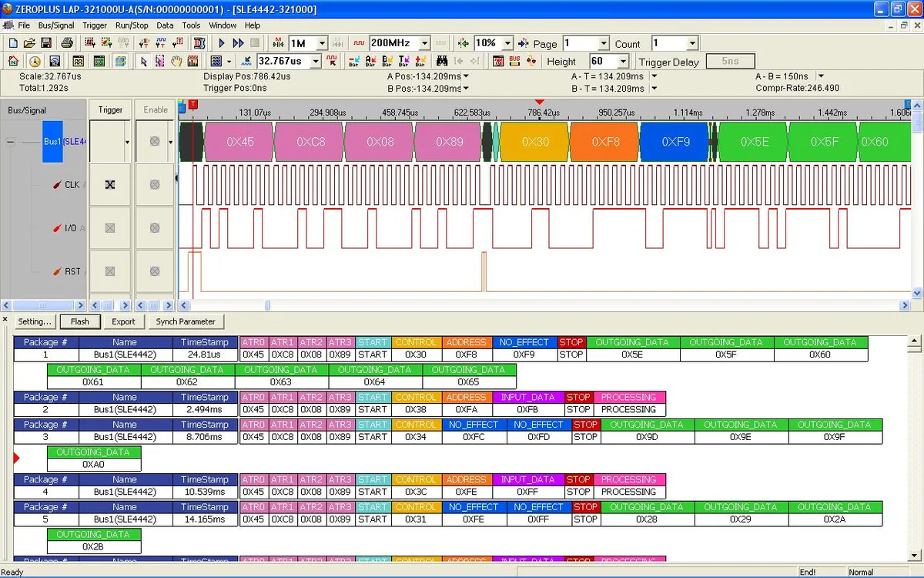This screenshot has width=924, height=578.
Task: Open the Bus/Signal menu
Action: pos(56,25)
